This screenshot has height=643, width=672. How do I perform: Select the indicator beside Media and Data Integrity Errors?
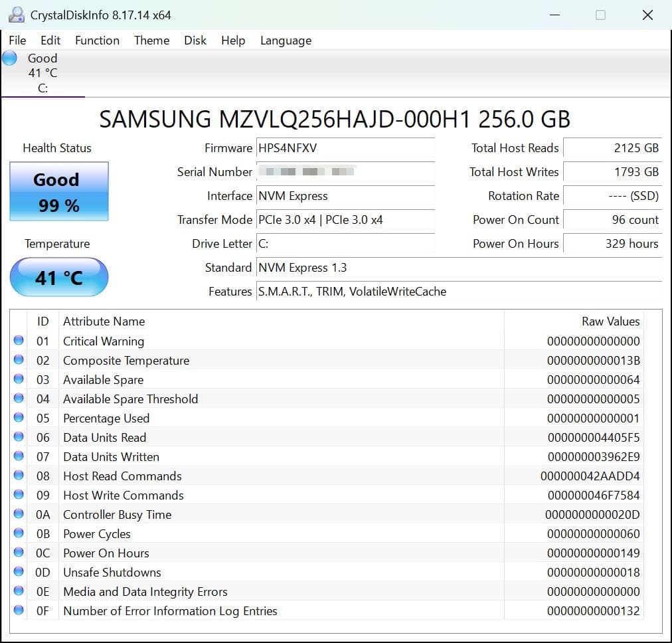point(19,591)
